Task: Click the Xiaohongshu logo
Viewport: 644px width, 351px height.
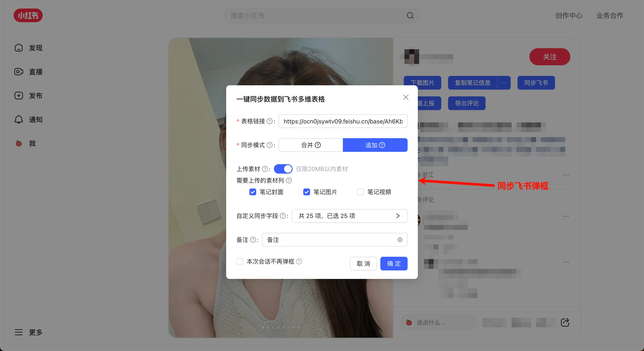Action: coord(28,15)
